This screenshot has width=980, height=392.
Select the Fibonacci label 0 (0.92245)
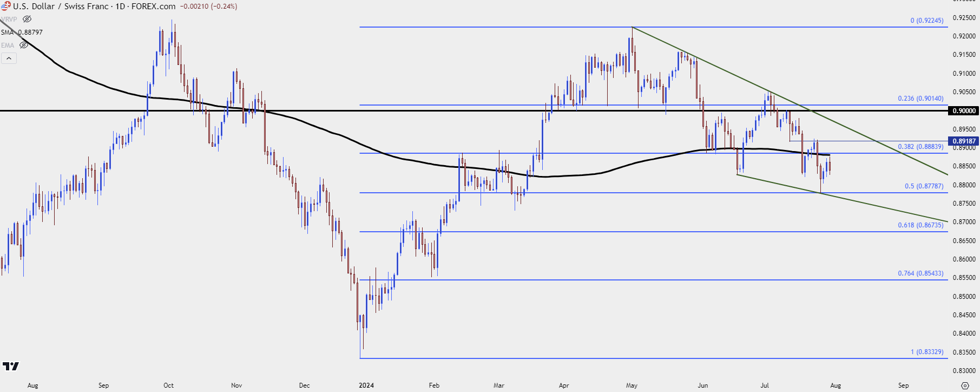(926, 21)
